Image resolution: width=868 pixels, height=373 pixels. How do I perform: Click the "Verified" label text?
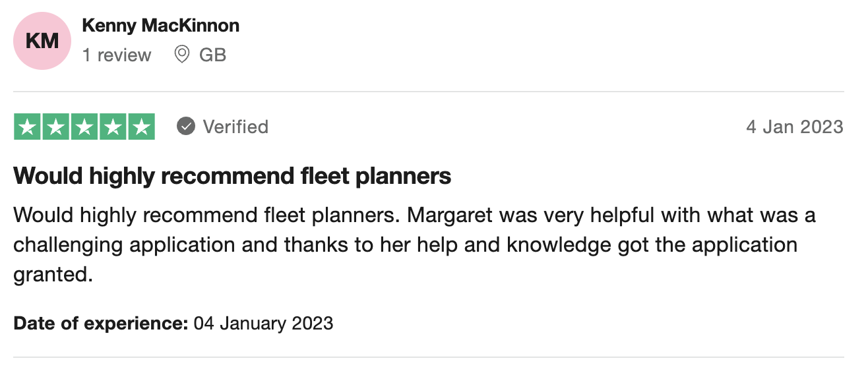235,127
